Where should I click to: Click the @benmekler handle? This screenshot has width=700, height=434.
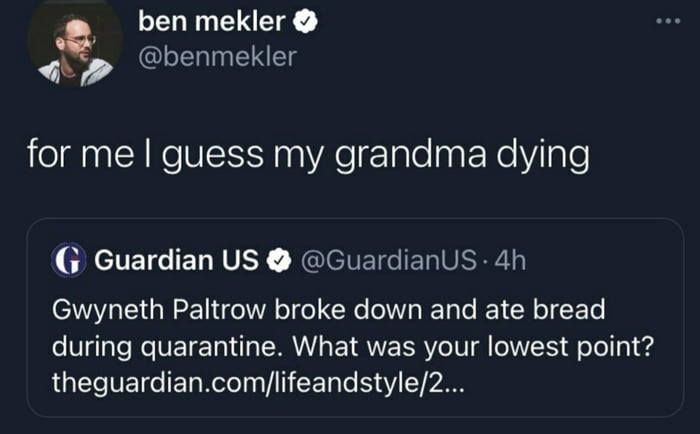pyautogui.click(x=217, y=57)
